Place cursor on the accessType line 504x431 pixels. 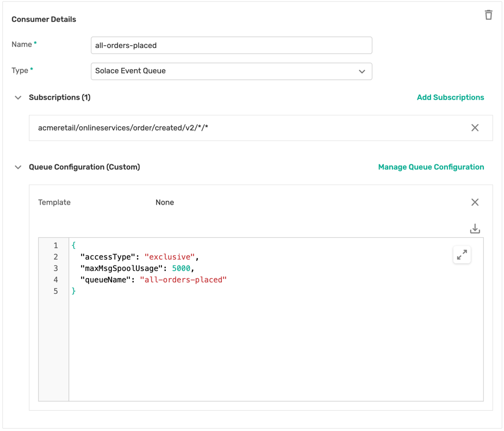(x=139, y=257)
